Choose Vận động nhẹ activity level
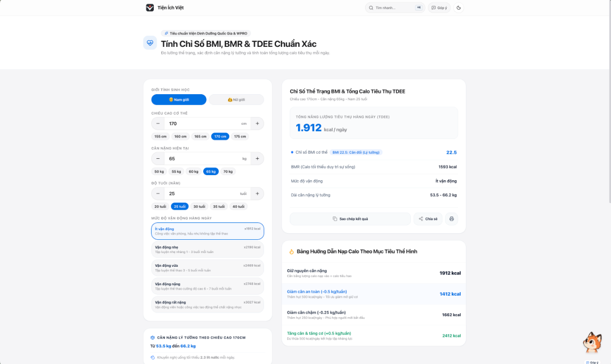 (x=208, y=249)
